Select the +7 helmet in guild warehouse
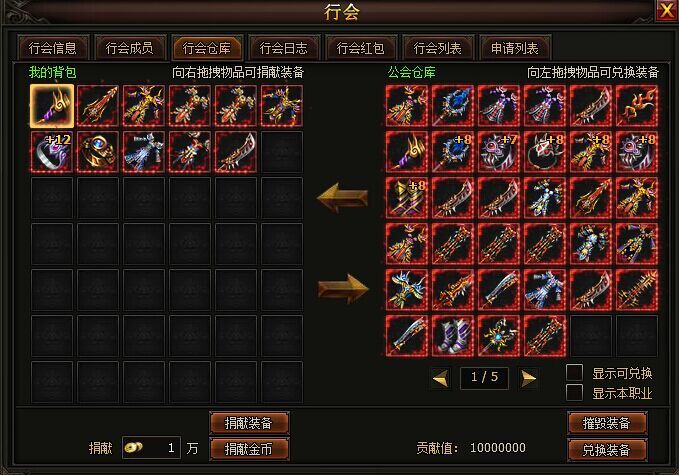The width and height of the screenshot is (679, 475). point(498,152)
